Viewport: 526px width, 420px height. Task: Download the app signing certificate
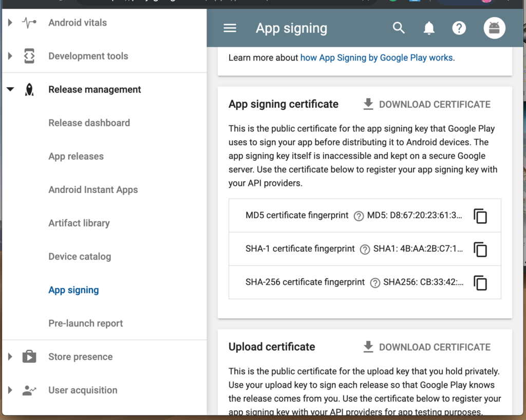click(426, 104)
